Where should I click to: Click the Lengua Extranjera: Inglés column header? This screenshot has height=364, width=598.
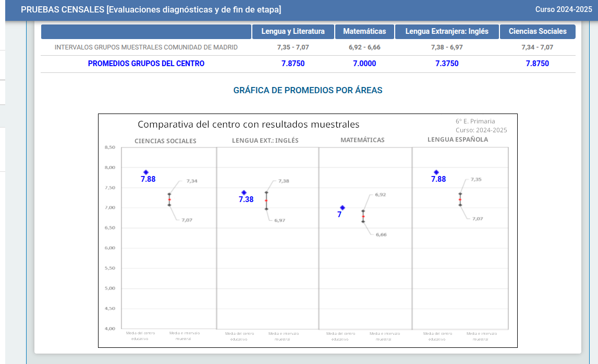coord(447,31)
